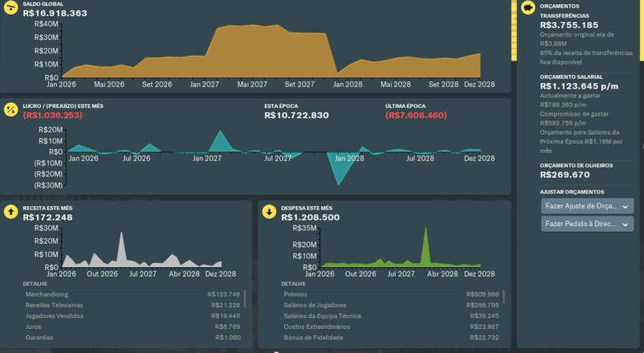Click the yellow vertical scrollbar beside Saldo Global
644x353 pixels.
tap(514, 30)
